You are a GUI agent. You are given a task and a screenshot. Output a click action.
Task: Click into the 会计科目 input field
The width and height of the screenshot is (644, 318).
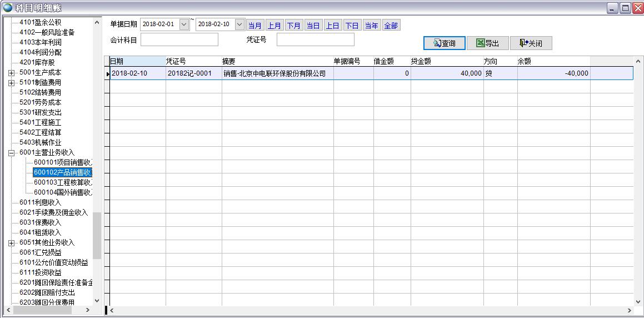point(179,40)
